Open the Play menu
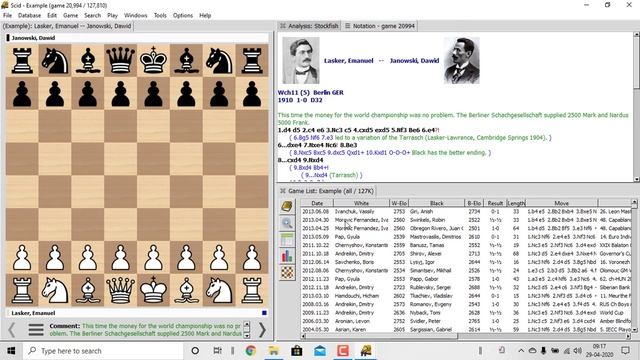640x360 pixels. point(112,16)
